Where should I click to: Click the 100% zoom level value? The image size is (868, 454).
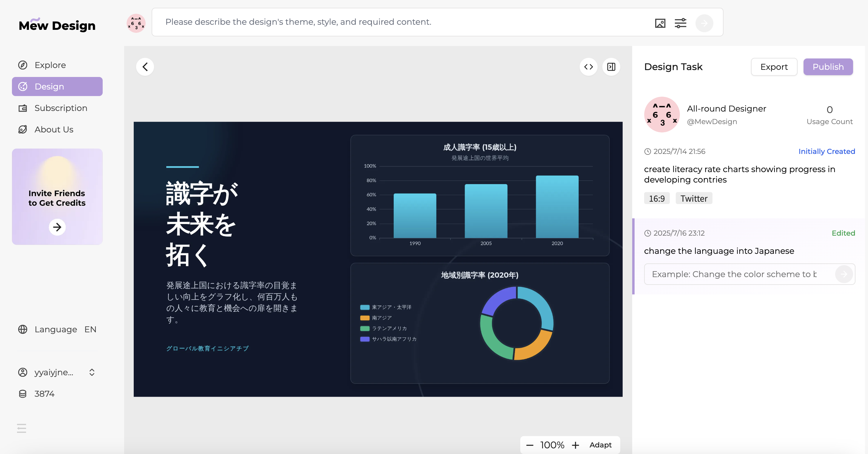point(552,445)
